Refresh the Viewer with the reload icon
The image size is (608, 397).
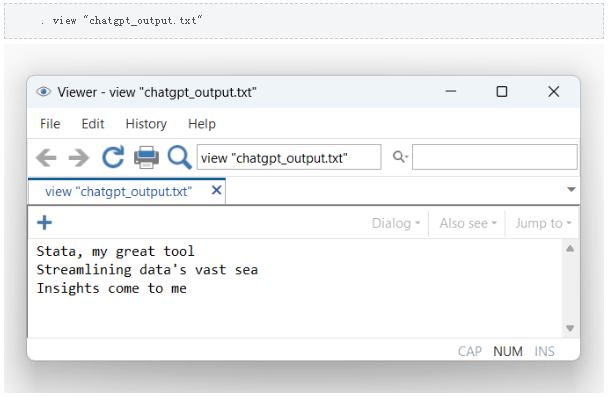coord(113,157)
